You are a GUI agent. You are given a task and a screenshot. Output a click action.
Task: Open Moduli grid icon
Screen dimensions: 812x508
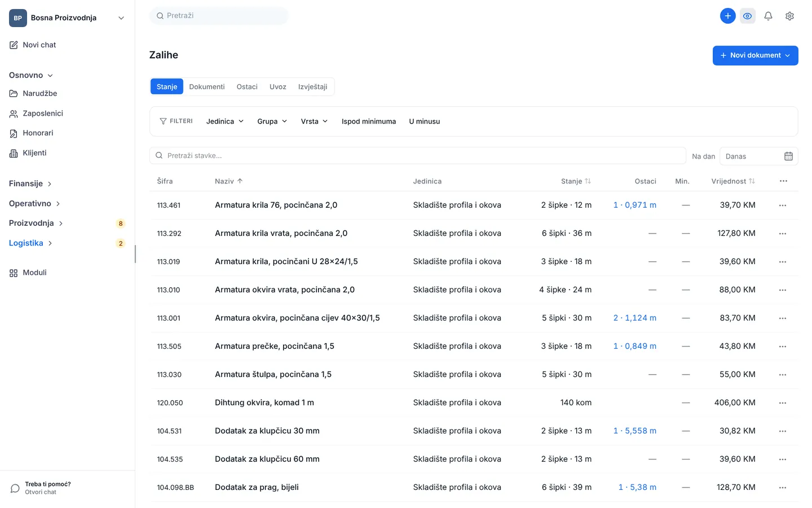14,273
